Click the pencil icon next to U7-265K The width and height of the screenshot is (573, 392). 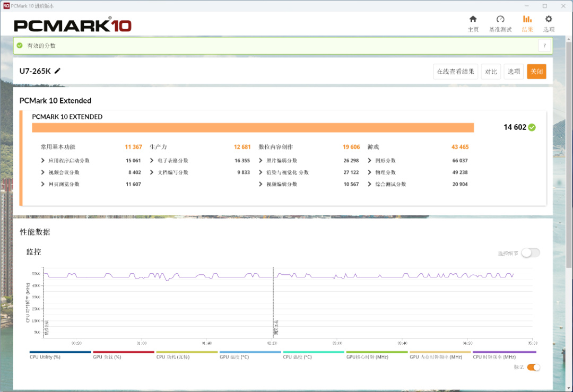57,71
